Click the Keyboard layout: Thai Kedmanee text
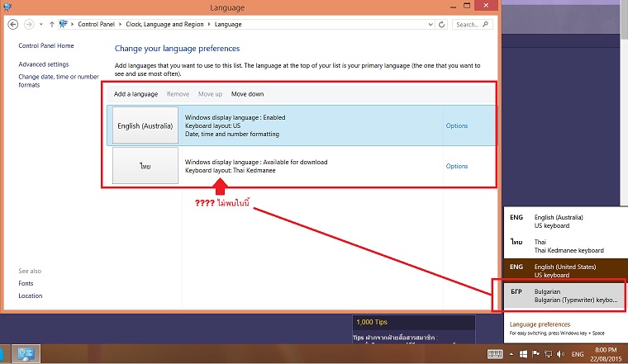Screen dimensions: 628x364 [231, 170]
